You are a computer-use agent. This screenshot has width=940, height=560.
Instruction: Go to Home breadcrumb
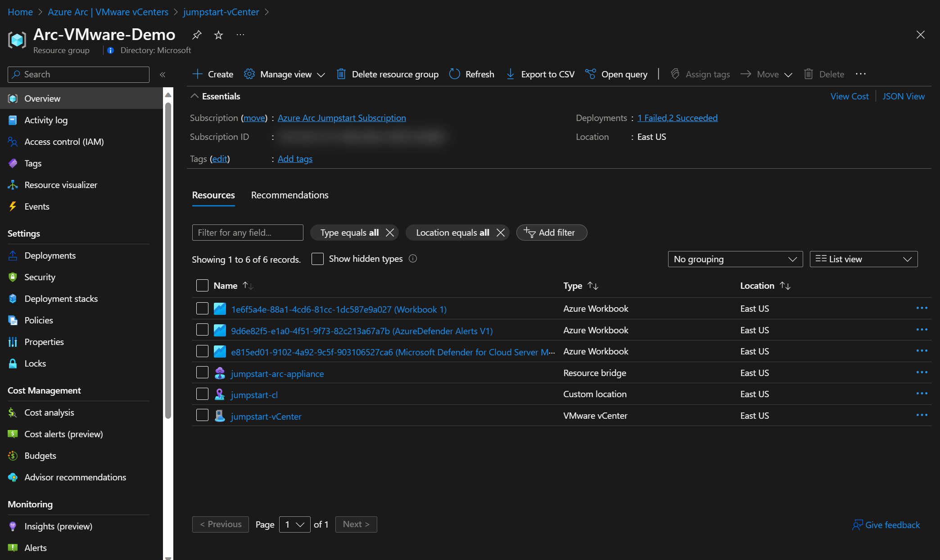click(x=20, y=12)
